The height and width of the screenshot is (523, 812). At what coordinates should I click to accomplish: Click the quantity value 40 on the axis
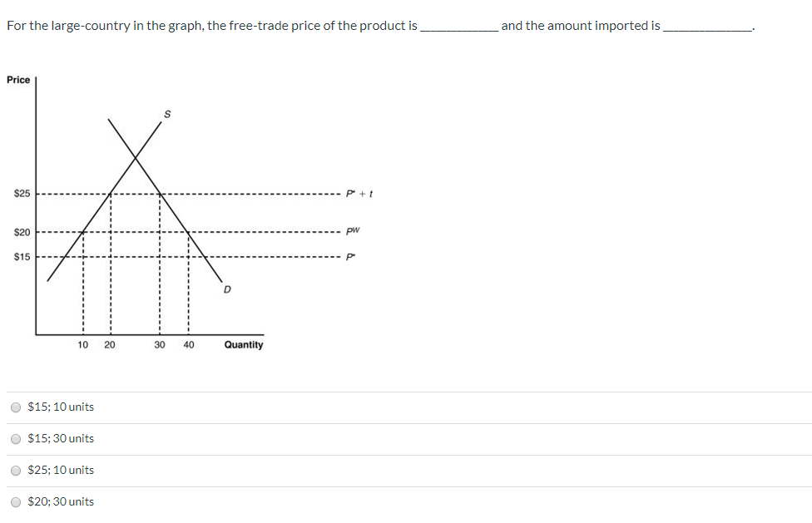point(188,344)
